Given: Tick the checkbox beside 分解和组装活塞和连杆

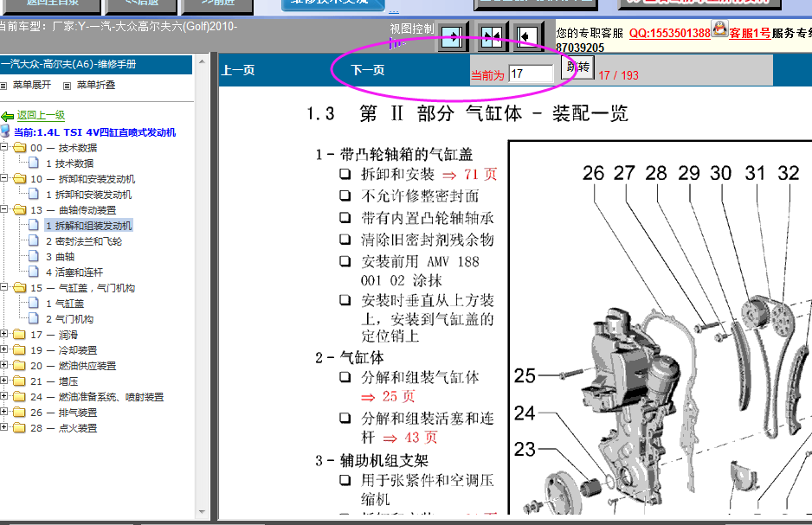Looking at the screenshot, I should click(x=345, y=418).
